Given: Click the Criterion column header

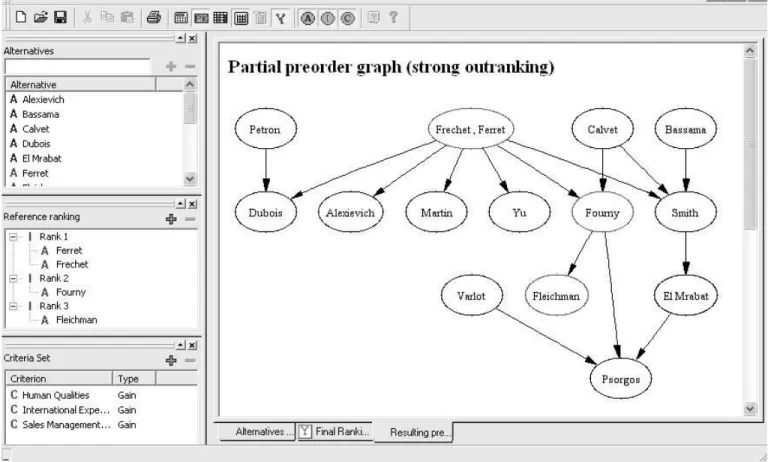Looking at the screenshot, I should tap(59, 378).
